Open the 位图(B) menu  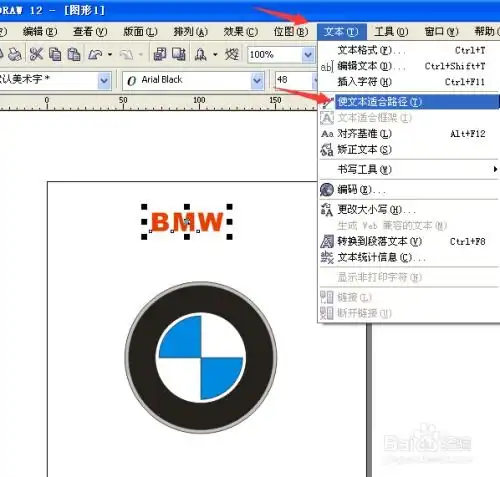(x=291, y=32)
